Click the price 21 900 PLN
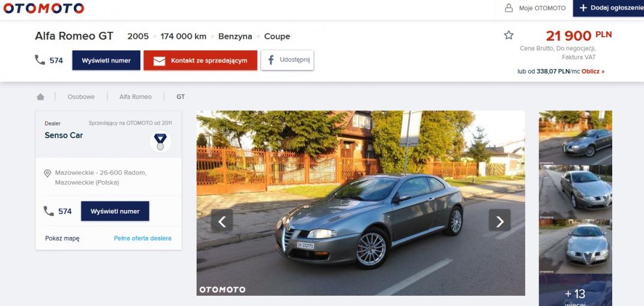644x306 pixels. coord(579,36)
